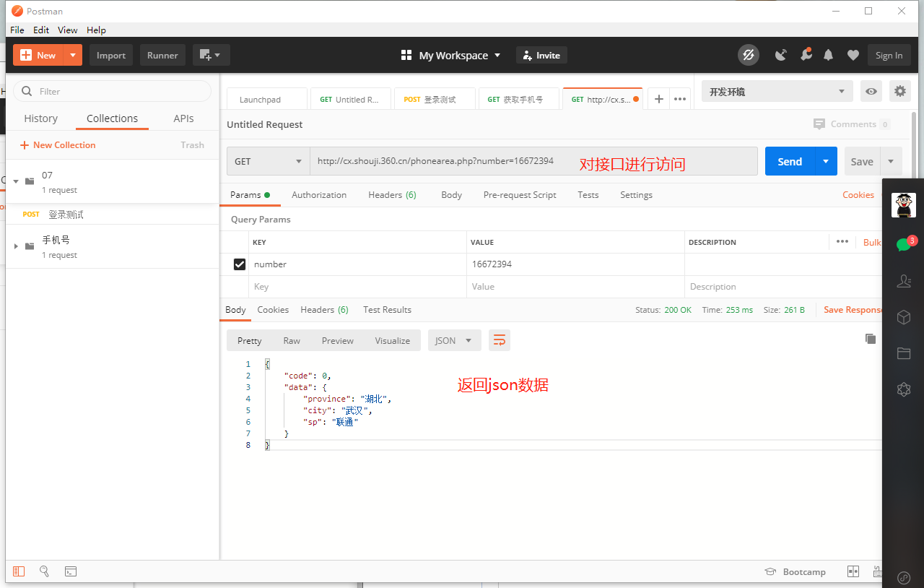Open Bootcamp in the status bar
The width and height of the screenshot is (924, 588).
796,571
